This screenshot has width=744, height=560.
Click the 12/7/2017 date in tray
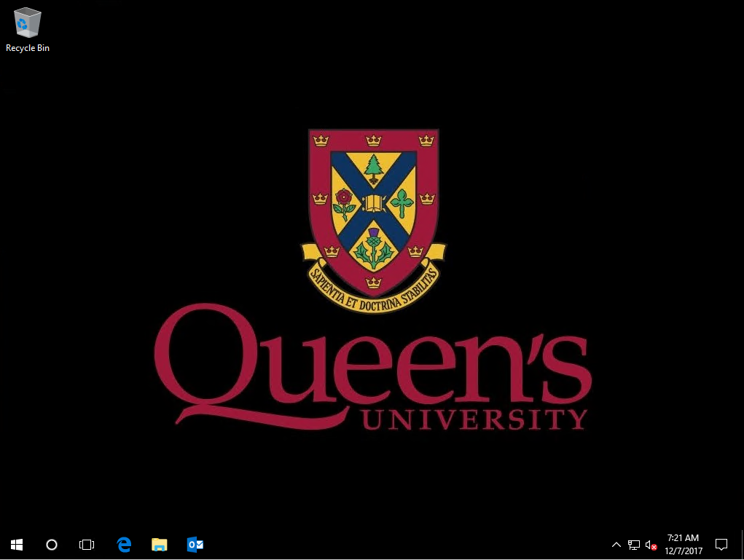683,551
